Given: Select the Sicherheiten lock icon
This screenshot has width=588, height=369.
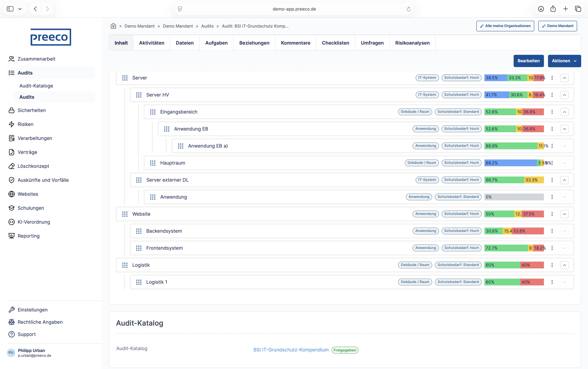Looking at the screenshot, I should (11, 110).
